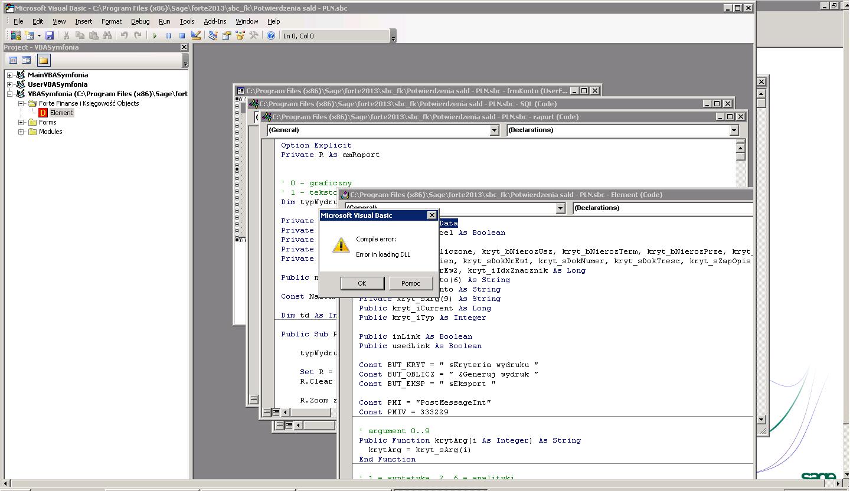Image resolution: width=850 pixels, height=504 pixels.
Task: Open the Format menu
Action: (x=112, y=21)
